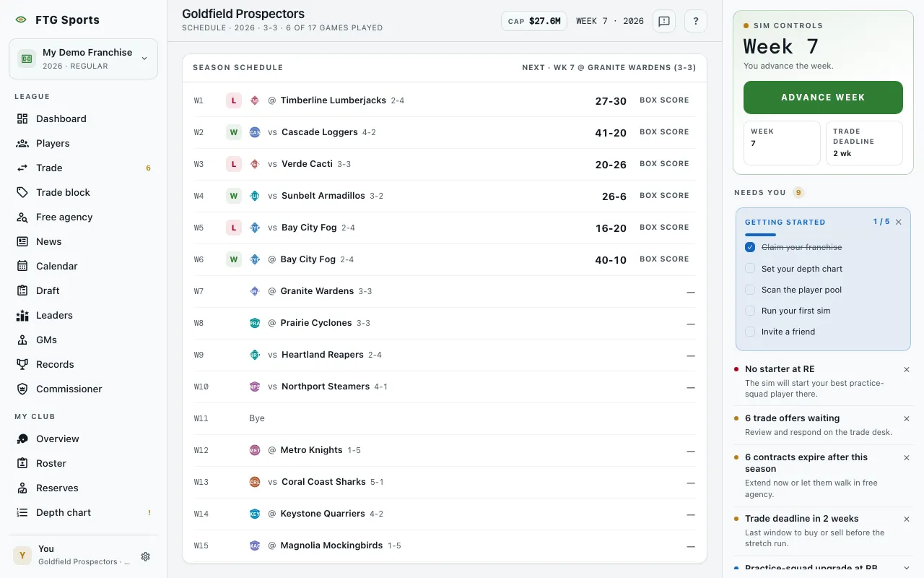Open the Players menu item

tap(84, 143)
